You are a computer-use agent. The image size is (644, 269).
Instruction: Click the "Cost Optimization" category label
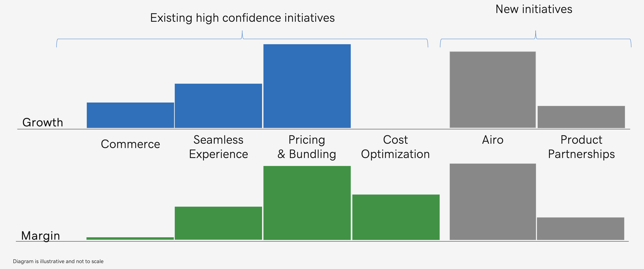click(395, 147)
